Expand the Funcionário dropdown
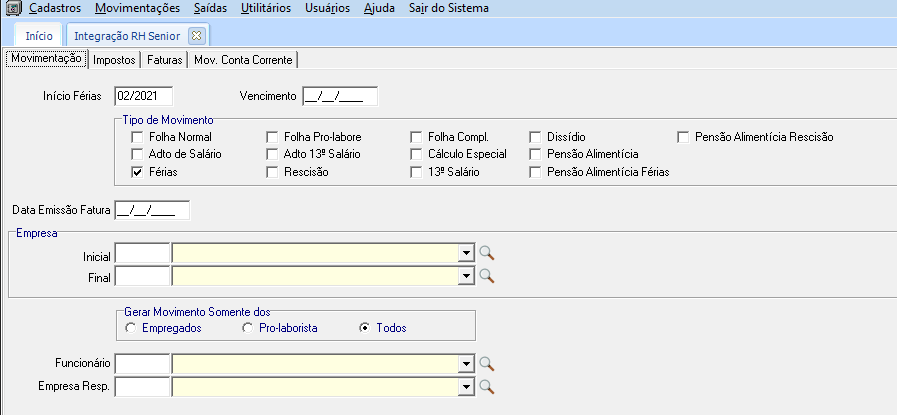 (x=465, y=362)
